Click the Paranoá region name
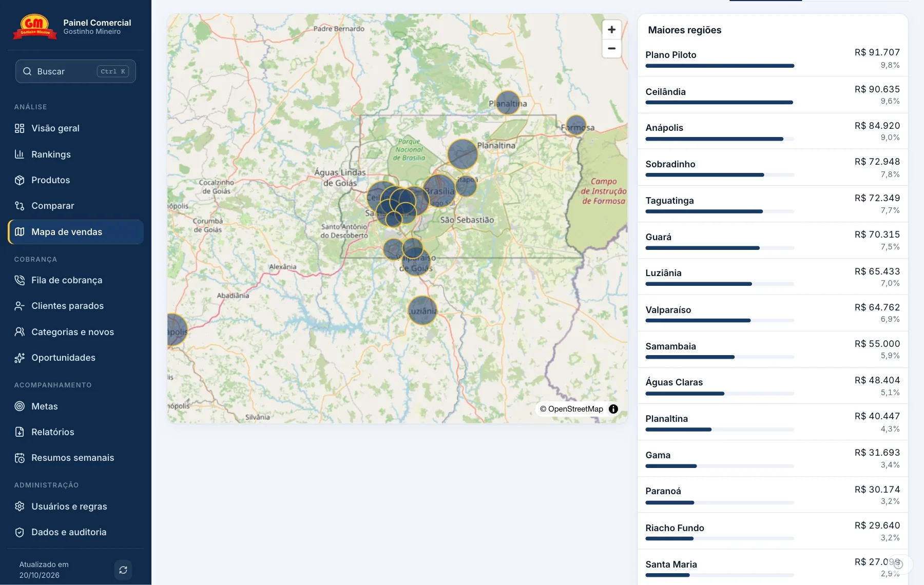 [663, 491]
